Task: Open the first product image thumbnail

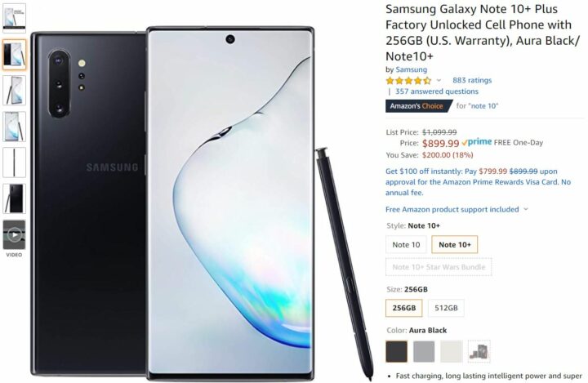Action: point(14,18)
